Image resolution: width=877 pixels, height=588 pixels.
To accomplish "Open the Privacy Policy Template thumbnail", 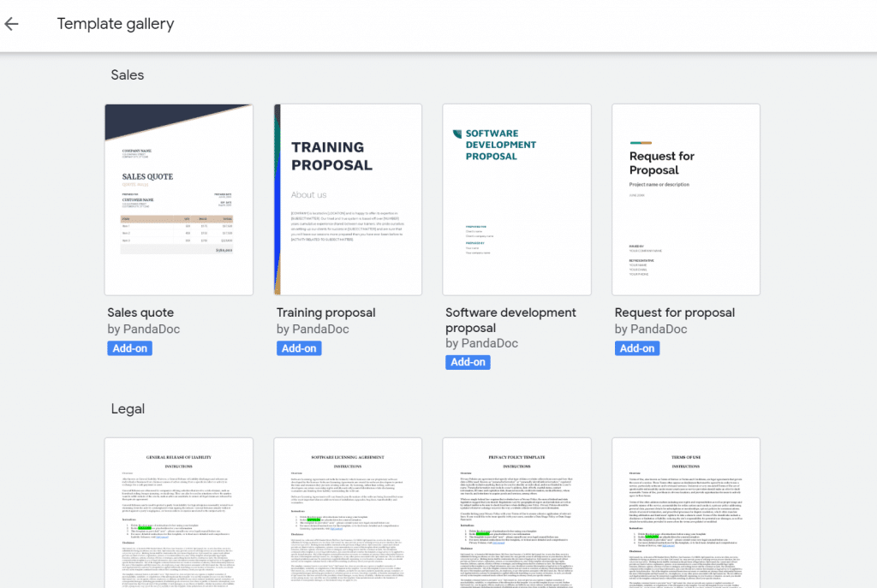I will coord(516,512).
